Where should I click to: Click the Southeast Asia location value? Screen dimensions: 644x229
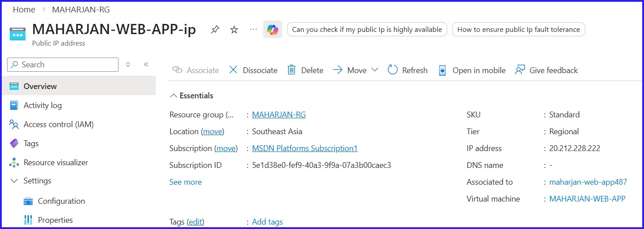pyautogui.click(x=277, y=132)
